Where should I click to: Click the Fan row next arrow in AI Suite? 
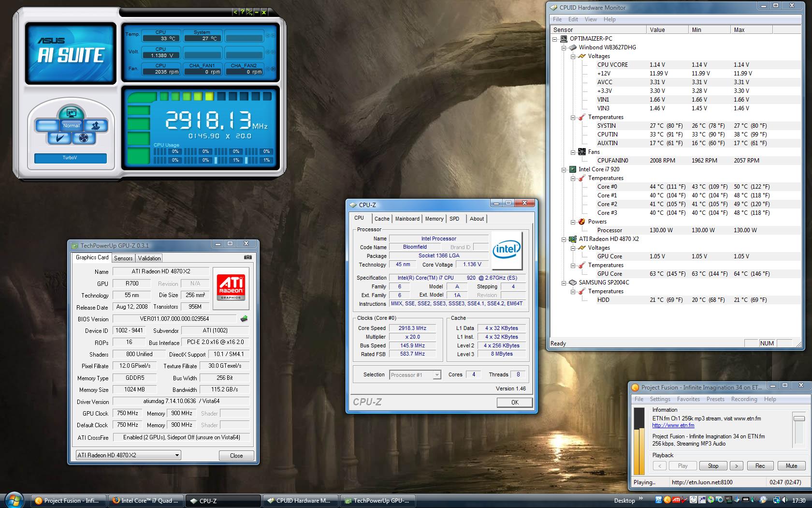(x=273, y=69)
